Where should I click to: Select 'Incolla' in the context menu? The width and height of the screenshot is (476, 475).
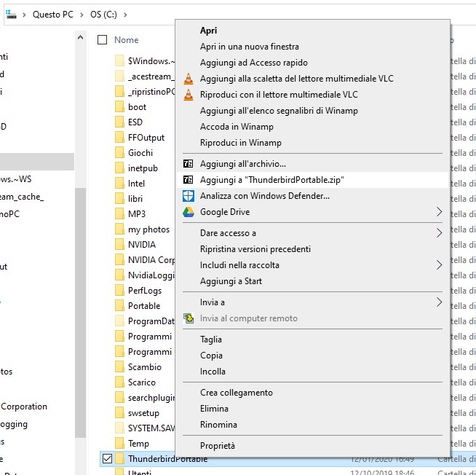click(x=312, y=372)
